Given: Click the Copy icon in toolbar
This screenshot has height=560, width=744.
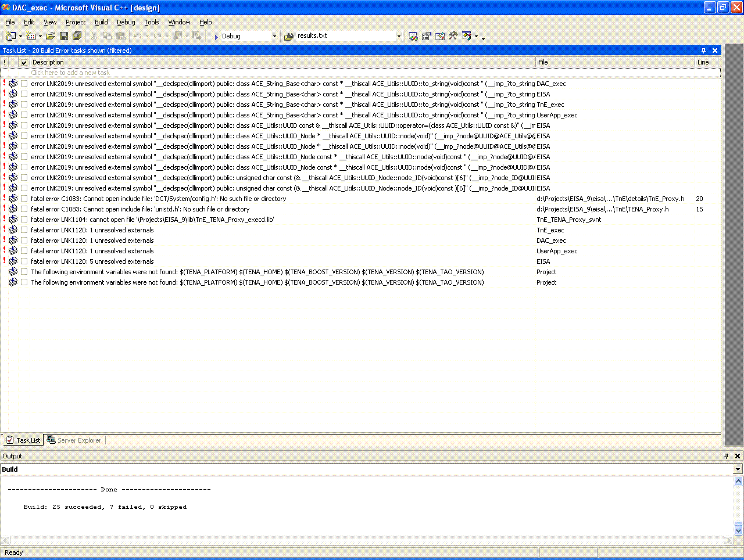Looking at the screenshot, I should tap(107, 36).
